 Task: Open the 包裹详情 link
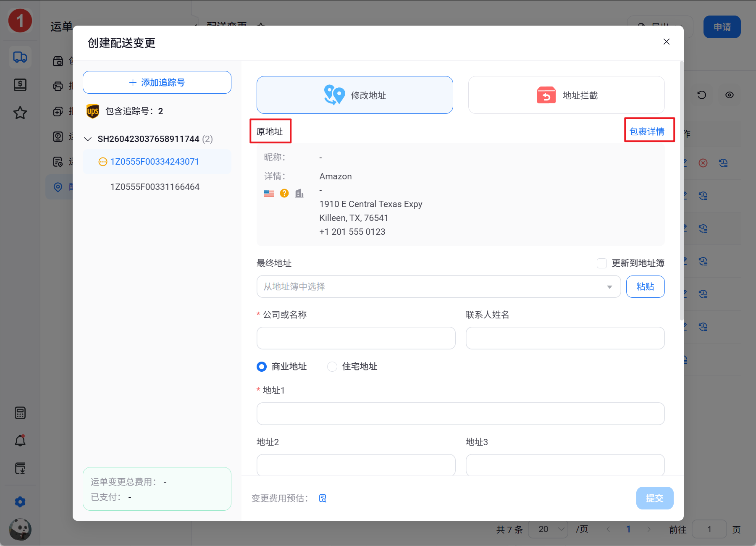click(647, 131)
